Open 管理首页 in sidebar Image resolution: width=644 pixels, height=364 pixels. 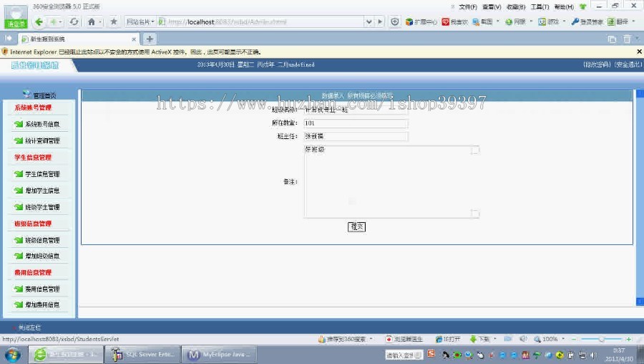pos(44,95)
